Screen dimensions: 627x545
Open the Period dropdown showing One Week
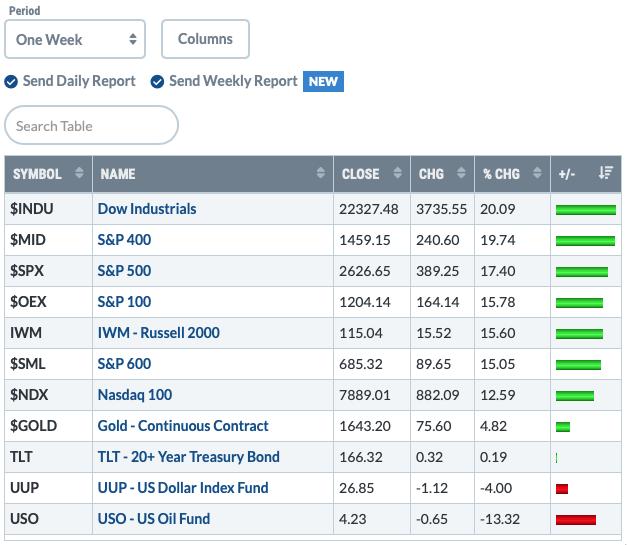pyautogui.click(x=75, y=39)
